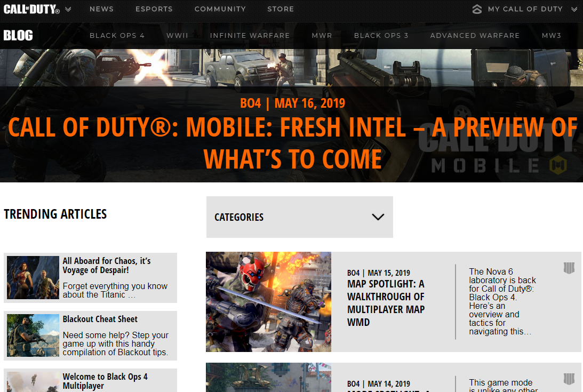The image size is (583, 392).
Task: Open the WMD Map Spotlight article image
Action: 268,302
